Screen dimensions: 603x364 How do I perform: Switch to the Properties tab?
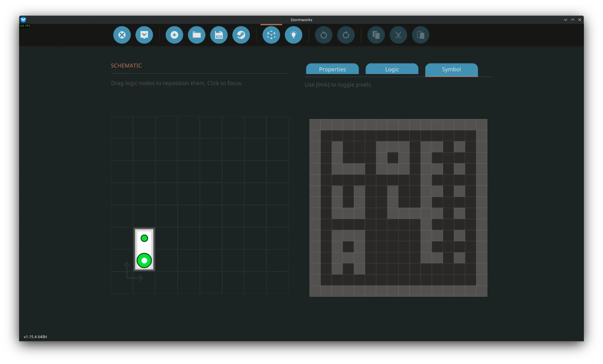pos(332,69)
